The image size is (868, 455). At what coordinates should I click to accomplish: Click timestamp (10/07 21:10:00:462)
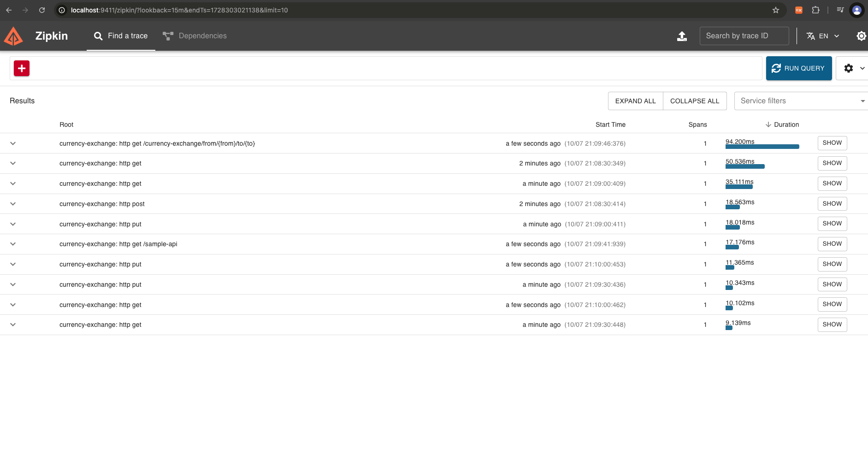[x=595, y=305]
